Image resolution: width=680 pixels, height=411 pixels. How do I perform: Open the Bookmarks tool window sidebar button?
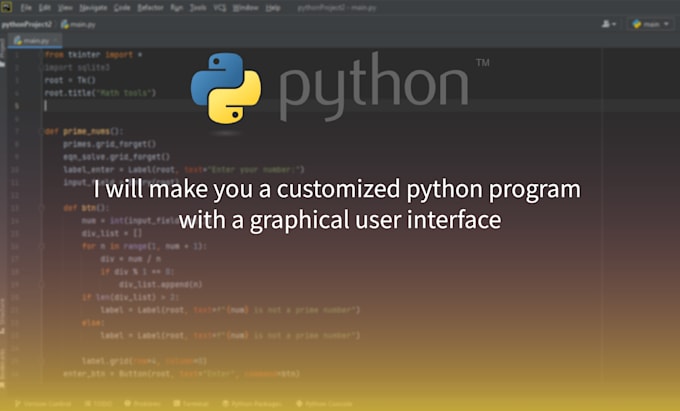3,369
